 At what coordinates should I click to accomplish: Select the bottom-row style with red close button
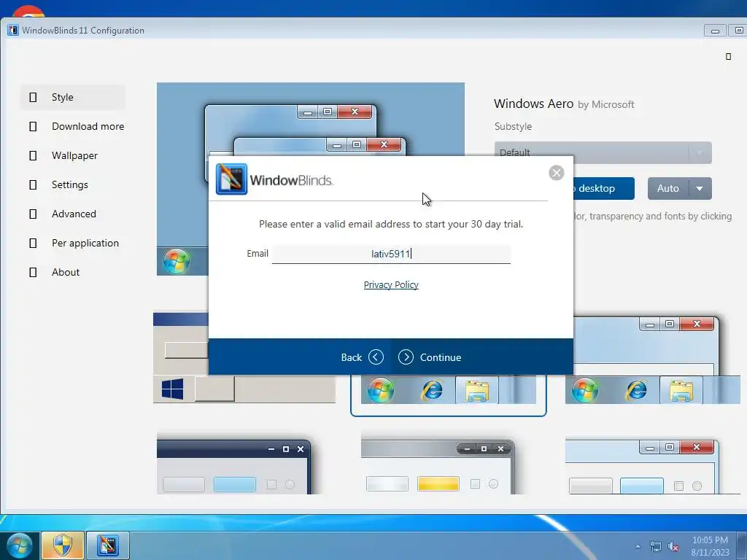[642, 466]
